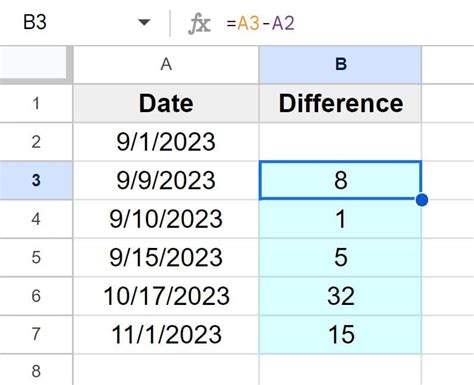Select cell containing 9/1/2023
This screenshot has width=474, height=385.
click(166, 142)
